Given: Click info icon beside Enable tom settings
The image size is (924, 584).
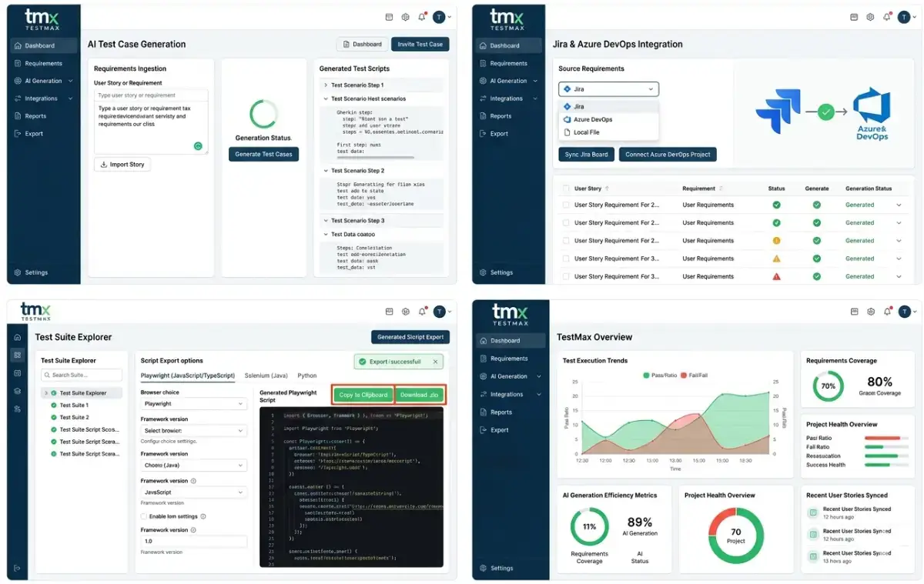Looking at the screenshot, I should tap(203, 516).
